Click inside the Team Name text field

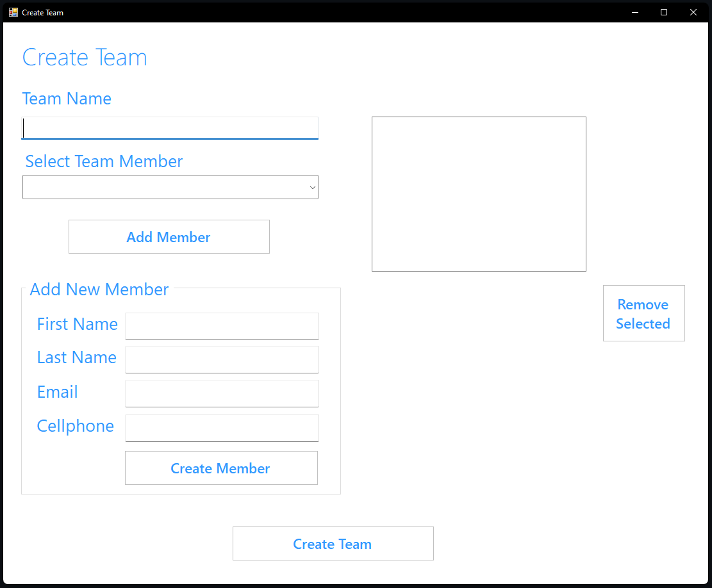click(170, 128)
